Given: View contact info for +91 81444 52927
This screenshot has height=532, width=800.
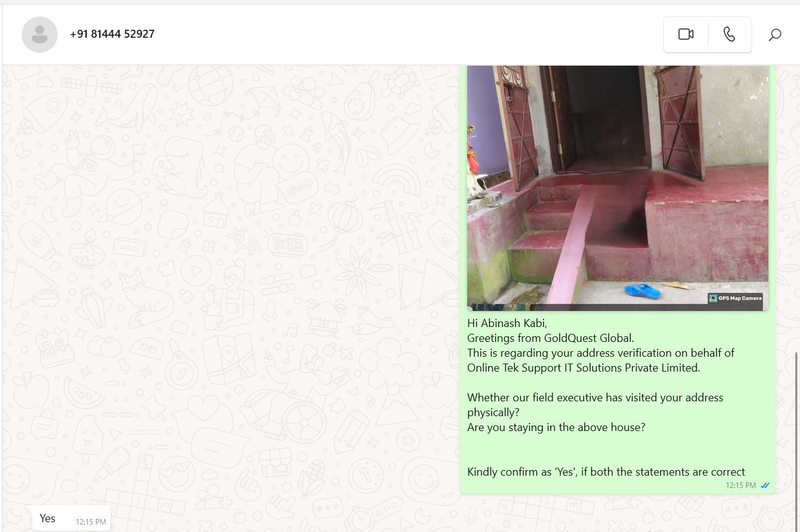Looking at the screenshot, I should (x=112, y=34).
